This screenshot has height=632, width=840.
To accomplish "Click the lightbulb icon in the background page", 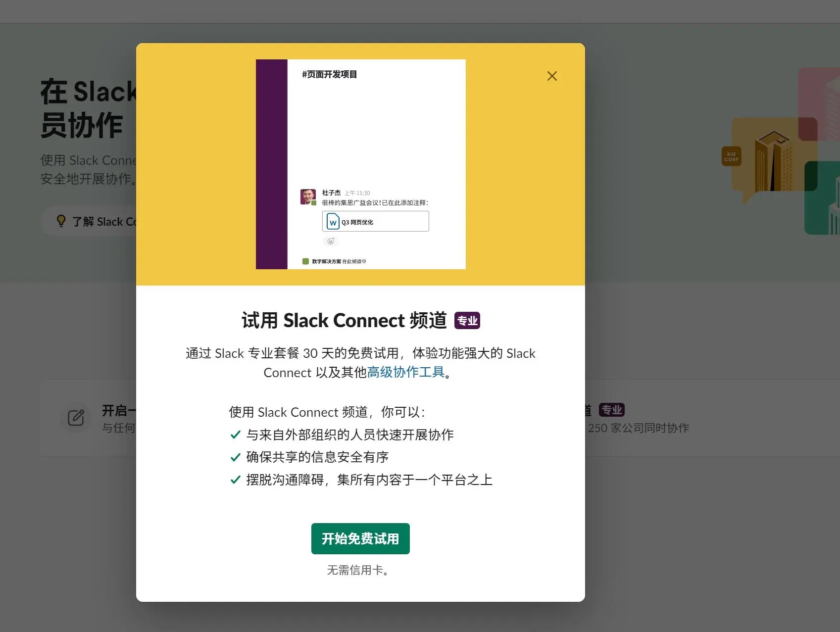I will coord(61,221).
